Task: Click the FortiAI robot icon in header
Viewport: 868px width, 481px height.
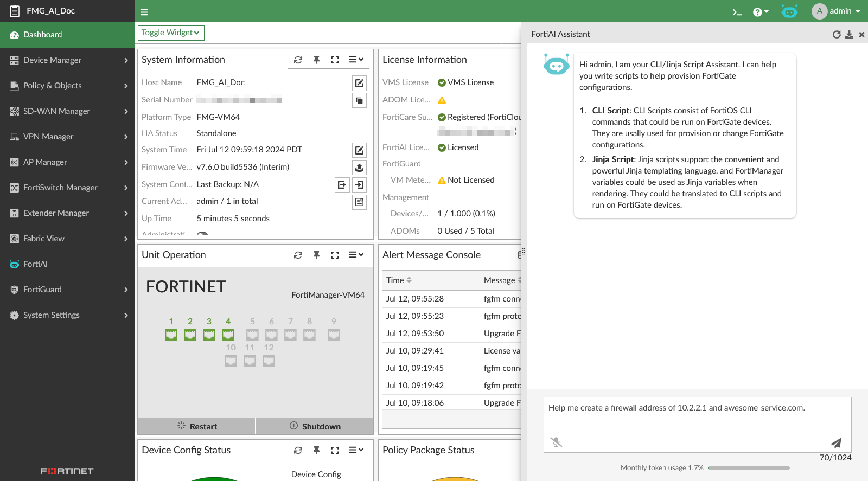Action: click(x=789, y=11)
